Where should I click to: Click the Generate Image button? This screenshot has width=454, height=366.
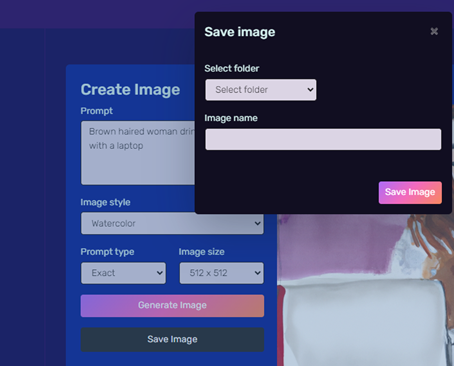click(x=172, y=306)
